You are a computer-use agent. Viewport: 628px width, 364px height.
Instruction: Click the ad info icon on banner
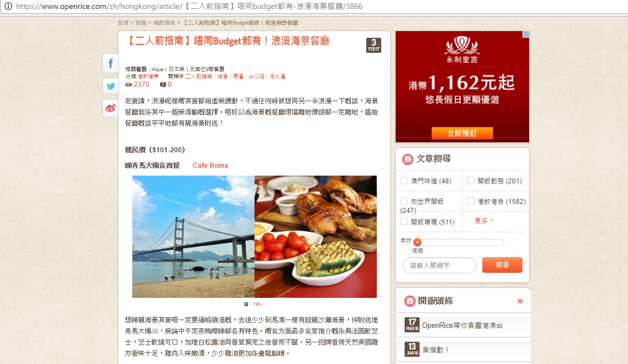click(526, 34)
